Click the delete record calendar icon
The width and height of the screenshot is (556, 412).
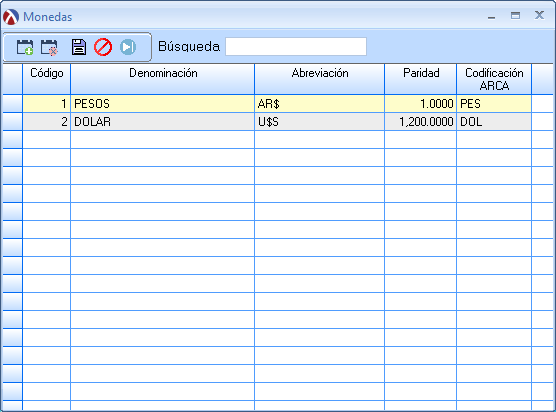(49, 47)
